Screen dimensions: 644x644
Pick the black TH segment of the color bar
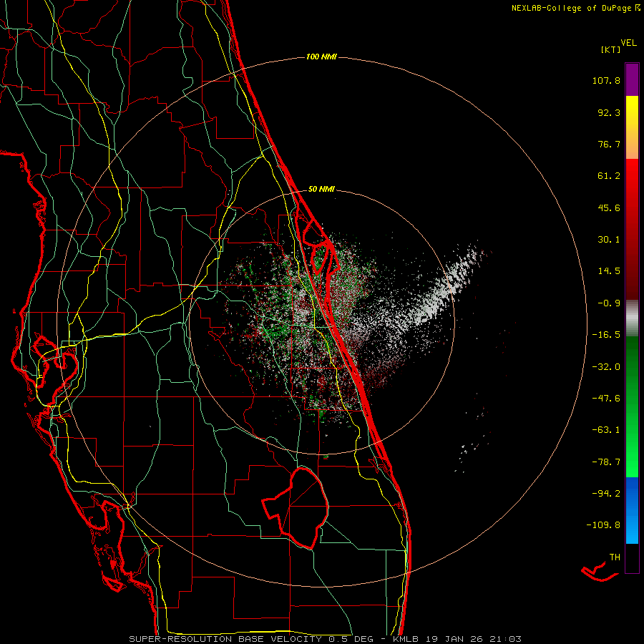[632, 558]
